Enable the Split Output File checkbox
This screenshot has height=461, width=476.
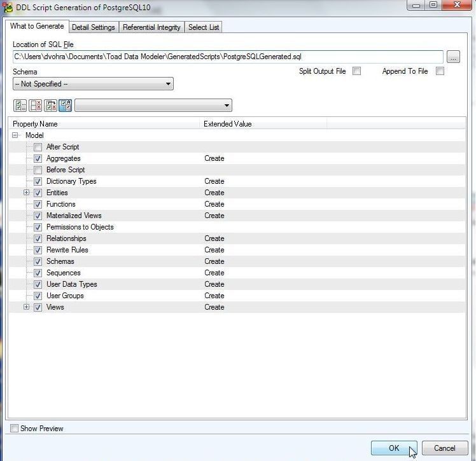tap(357, 71)
